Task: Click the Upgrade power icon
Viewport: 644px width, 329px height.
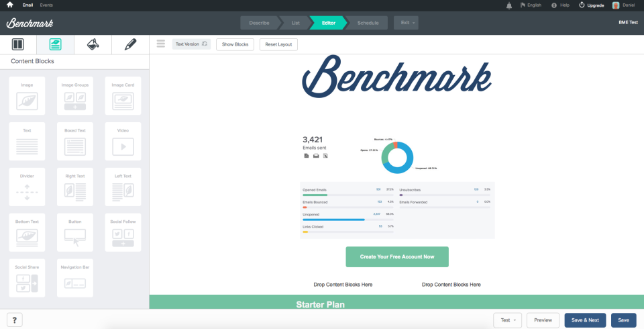Action: (x=582, y=5)
